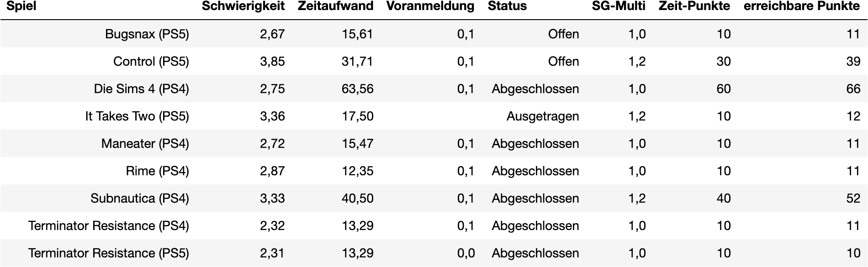Click the Rime (PS4) game cell
868x267 pixels.
pyautogui.click(x=157, y=171)
